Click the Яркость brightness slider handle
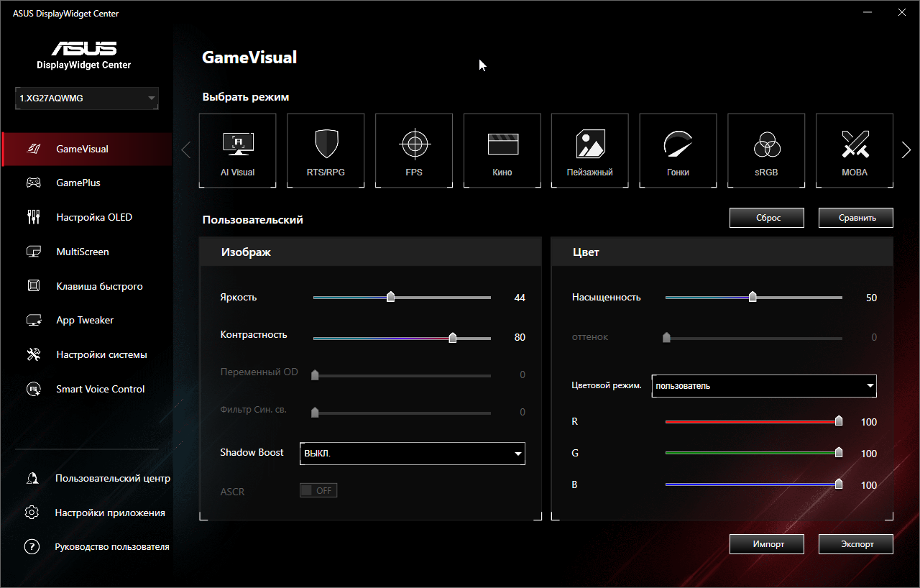This screenshot has width=920, height=588. pos(391,297)
